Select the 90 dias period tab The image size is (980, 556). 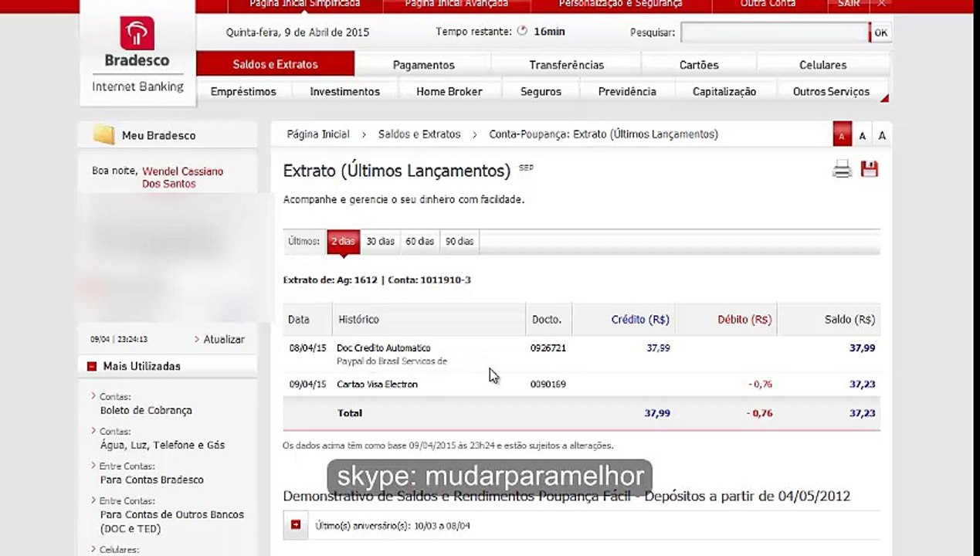(x=459, y=241)
